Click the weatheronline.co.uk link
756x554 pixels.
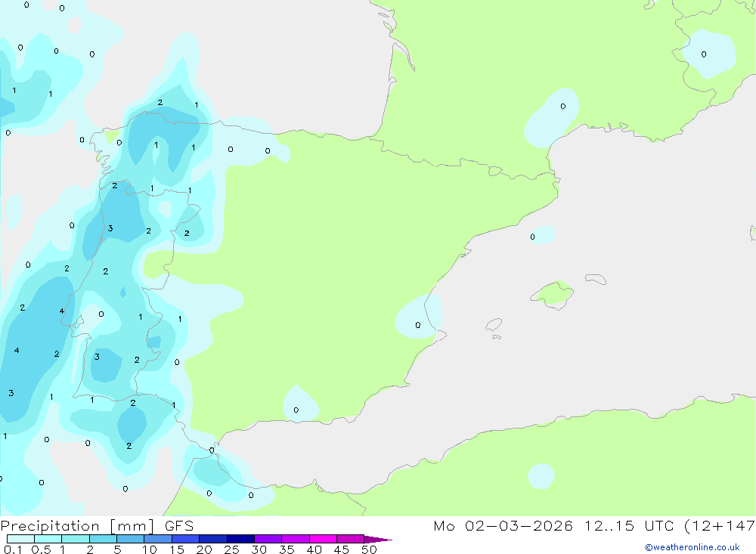(692, 547)
